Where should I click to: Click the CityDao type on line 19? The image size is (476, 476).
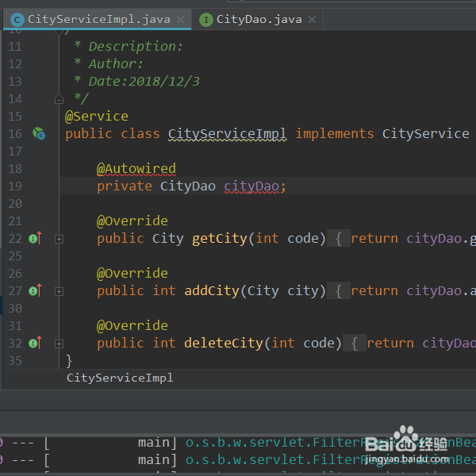[x=188, y=186]
